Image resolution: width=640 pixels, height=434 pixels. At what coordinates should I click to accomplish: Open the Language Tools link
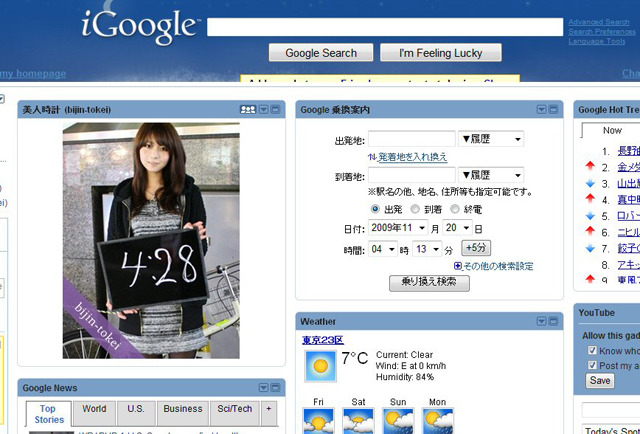click(x=597, y=41)
